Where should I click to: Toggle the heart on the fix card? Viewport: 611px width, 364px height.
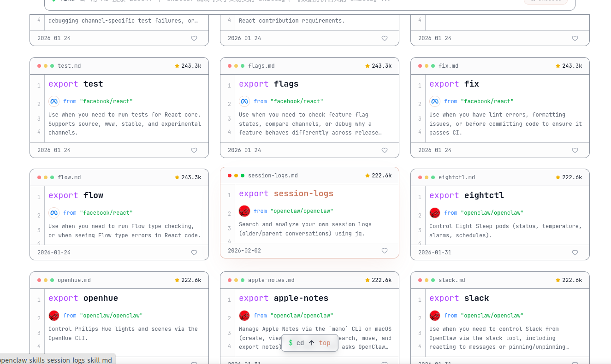click(575, 150)
